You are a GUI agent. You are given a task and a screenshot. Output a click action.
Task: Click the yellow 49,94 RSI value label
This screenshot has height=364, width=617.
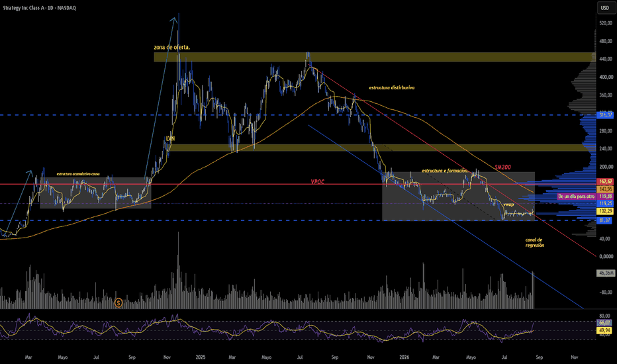605,330
